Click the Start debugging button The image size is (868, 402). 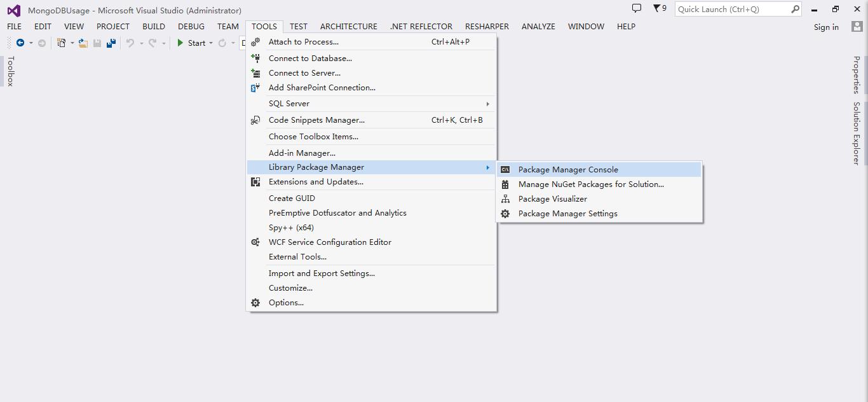click(x=191, y=43)
